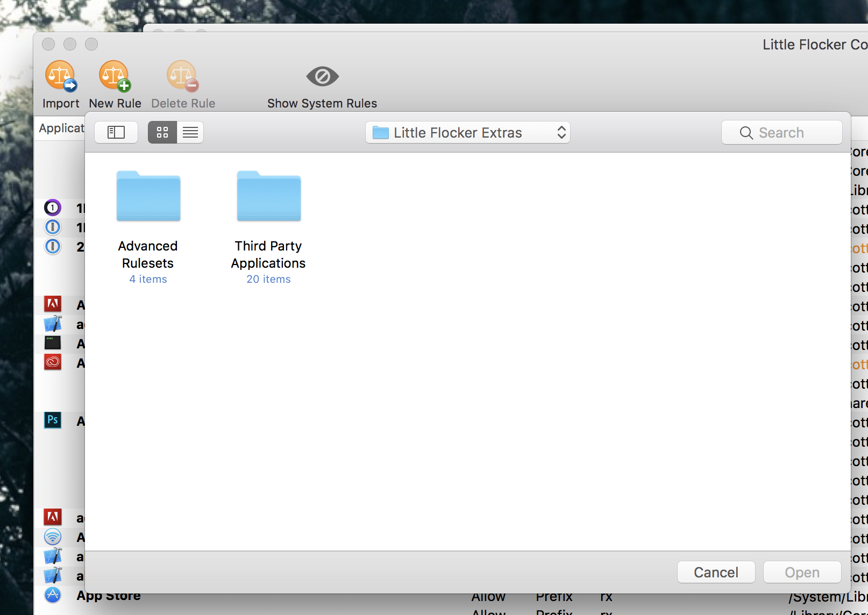Click the AirPort Wi-Fi app icon
868x615 pixels.
(53, 537)
